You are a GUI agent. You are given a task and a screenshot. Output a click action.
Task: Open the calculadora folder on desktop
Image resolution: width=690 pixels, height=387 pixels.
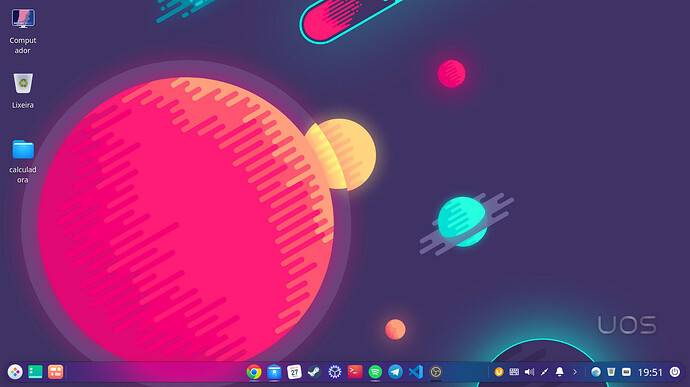[23, 149]
